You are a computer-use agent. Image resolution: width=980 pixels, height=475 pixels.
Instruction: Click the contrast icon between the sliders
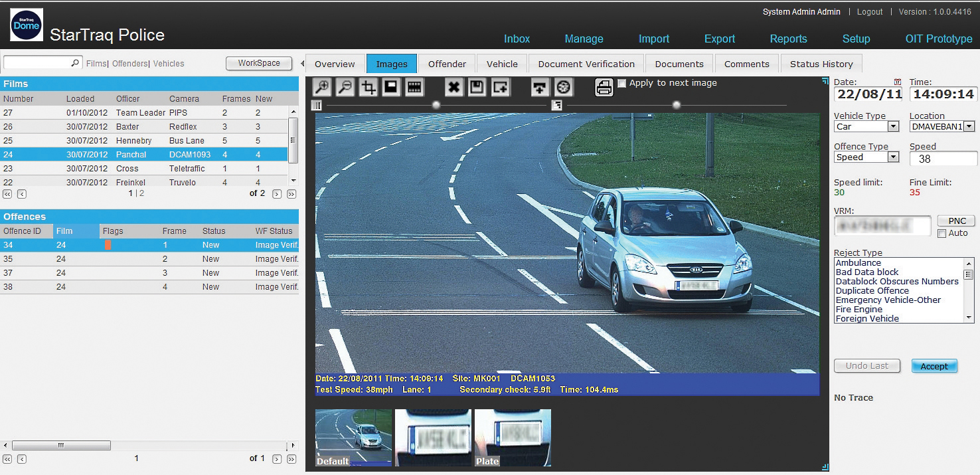coord(556,105)
